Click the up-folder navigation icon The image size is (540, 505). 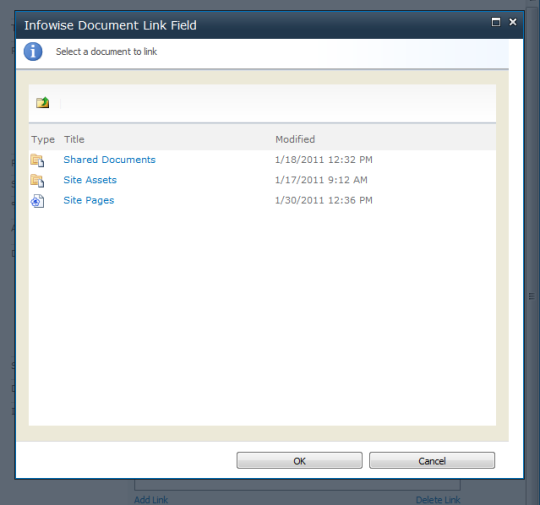[43, 103]
